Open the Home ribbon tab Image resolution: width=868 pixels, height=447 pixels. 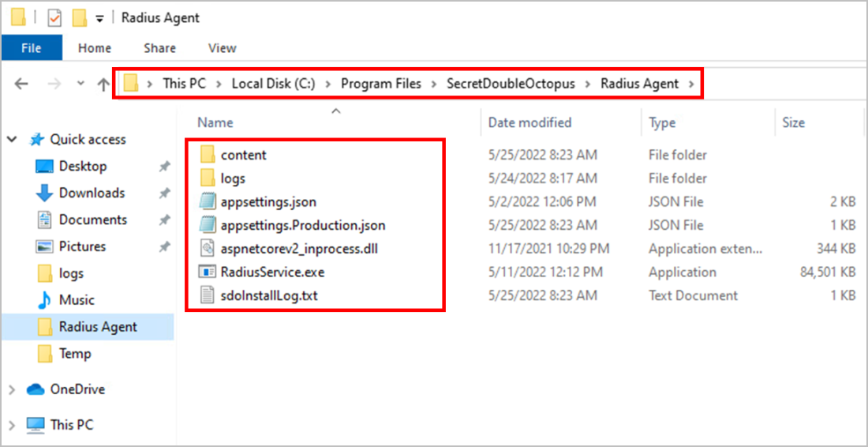tap(95, 48)
